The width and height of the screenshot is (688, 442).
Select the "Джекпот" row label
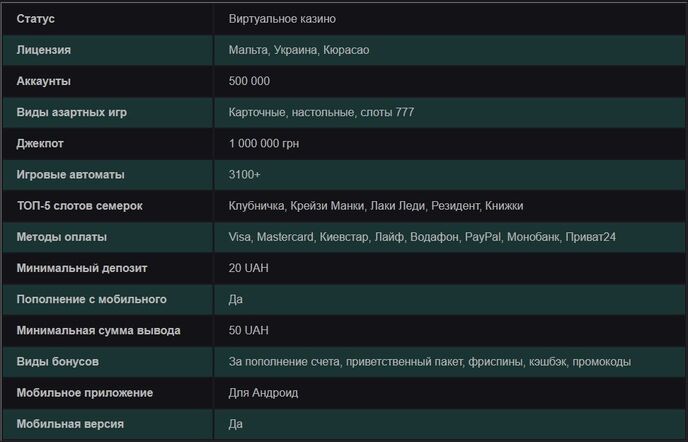click(x=40, y=143)
